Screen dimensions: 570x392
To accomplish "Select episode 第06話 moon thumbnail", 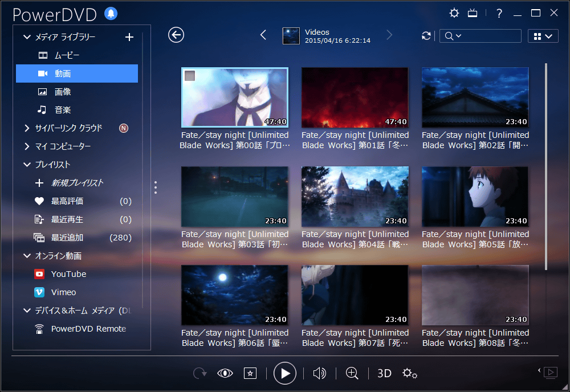I will point(235,295).
